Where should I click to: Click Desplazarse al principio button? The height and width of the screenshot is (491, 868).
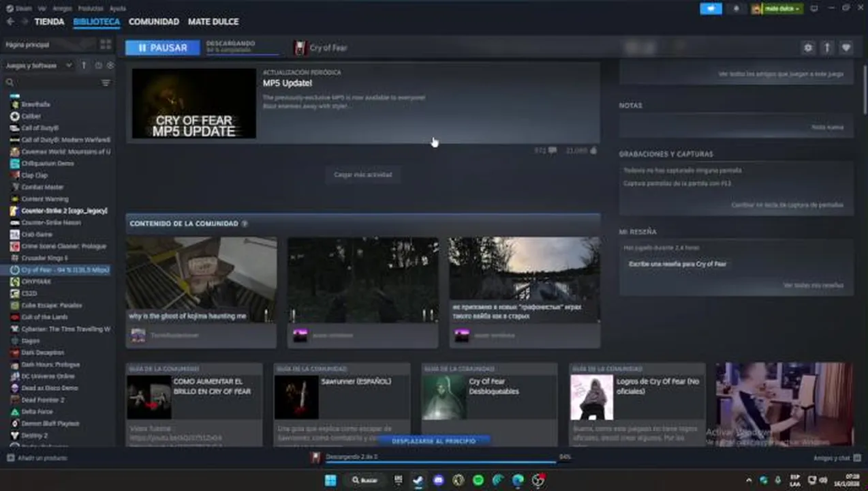tap(433, 441)
